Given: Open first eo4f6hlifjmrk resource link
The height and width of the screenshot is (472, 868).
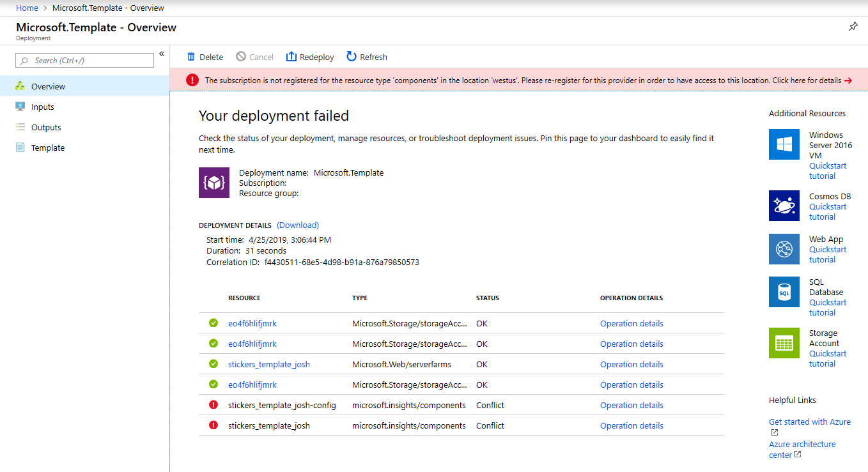Looking at the screenshot, I should pyautogui.click(x=252, y=323).
